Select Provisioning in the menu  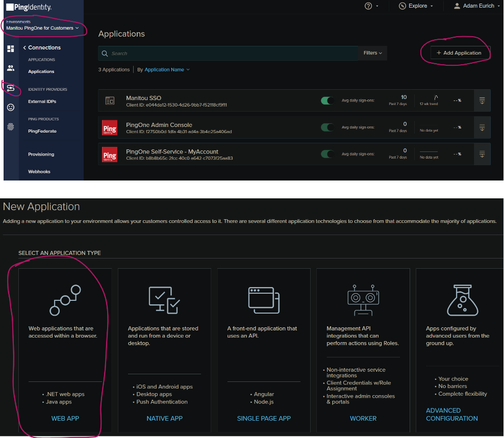41,154
